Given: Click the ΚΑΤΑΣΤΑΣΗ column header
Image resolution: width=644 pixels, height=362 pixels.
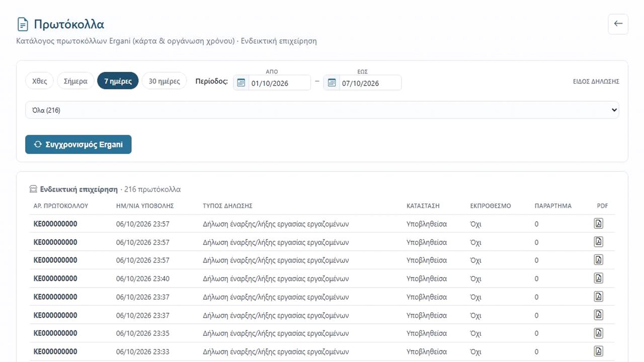Looking at the screenshot, I should tap(423, 206).
